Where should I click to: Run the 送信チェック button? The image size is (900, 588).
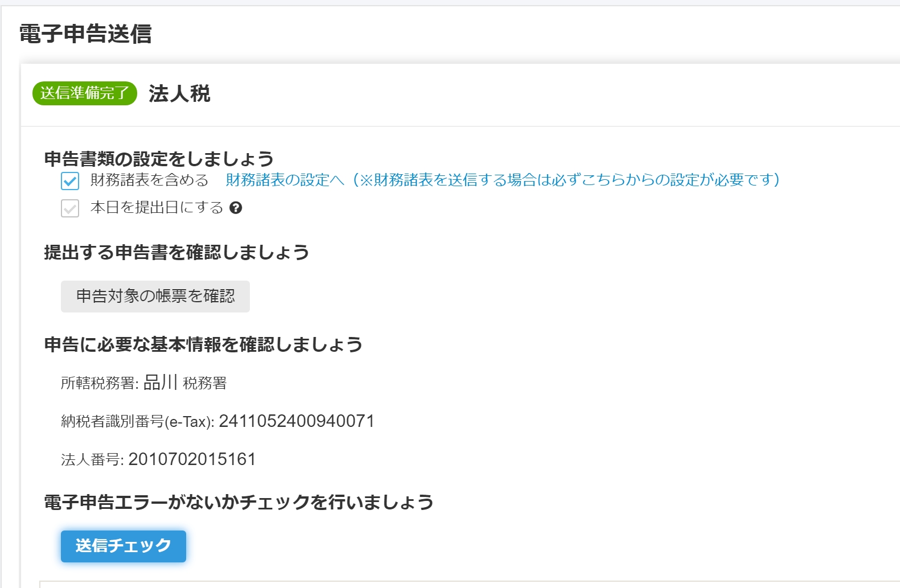(x=124, y=546)
